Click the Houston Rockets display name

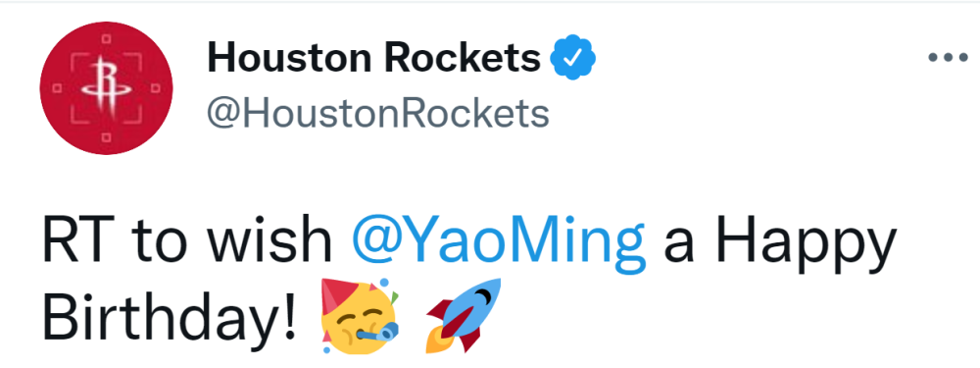(373, 58)
